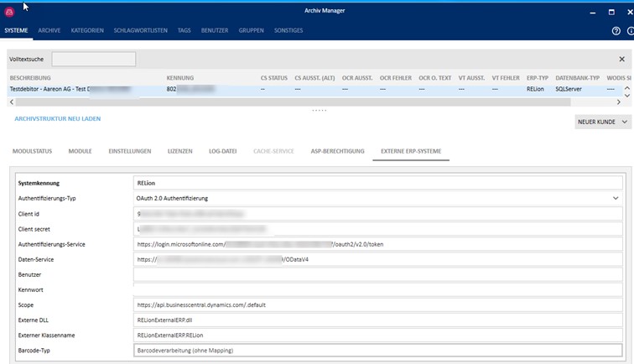The image size is (634, 364).
Task: Click into the Volltextsuche search field
Action: click(x=93, y=60)
